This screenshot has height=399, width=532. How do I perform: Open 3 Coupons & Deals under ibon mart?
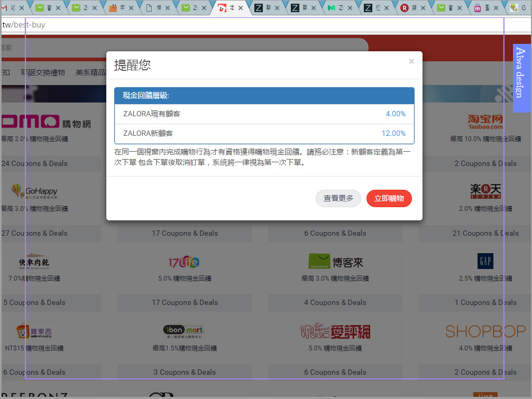(185, 372)
